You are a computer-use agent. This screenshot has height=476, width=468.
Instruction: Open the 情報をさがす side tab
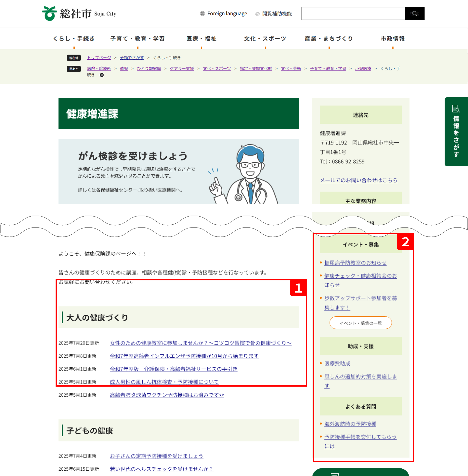(x=456, y=132)
